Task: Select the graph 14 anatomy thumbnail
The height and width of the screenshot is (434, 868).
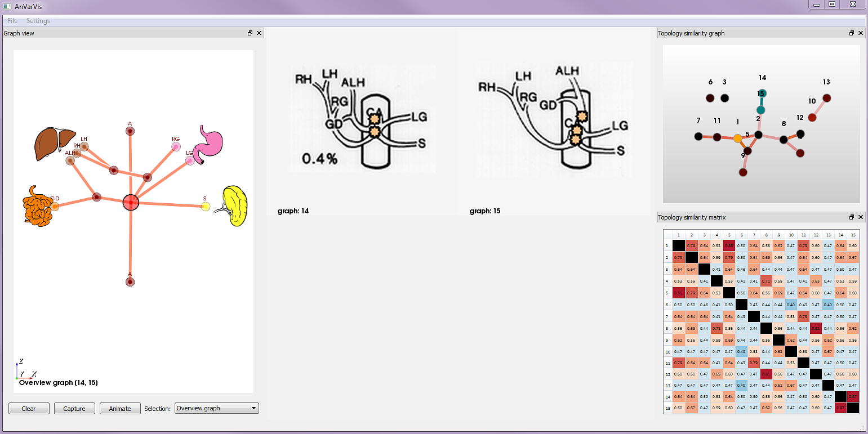Action: pyautogui.click(x=358, y=117)
